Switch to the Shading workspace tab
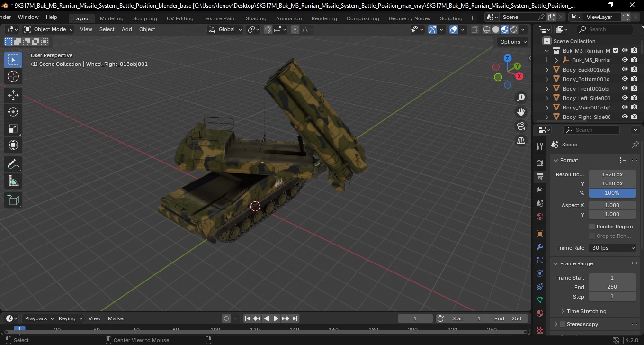Screen dimensions: 644x345 coord(256,18)
